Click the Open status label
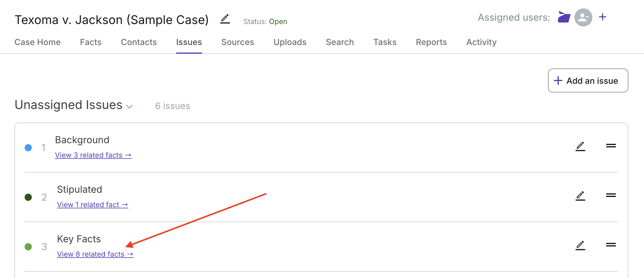This screenshot has width=644, height=278. (278, 22)
